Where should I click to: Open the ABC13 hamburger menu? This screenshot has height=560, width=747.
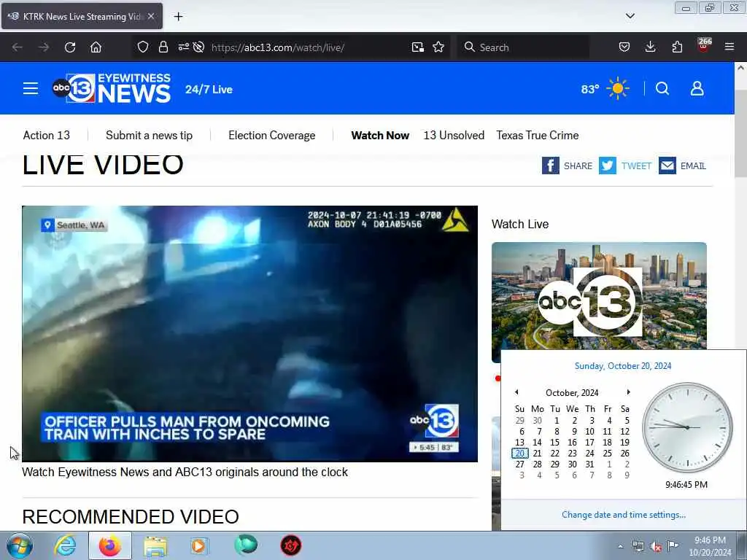[x=31, y=88]
